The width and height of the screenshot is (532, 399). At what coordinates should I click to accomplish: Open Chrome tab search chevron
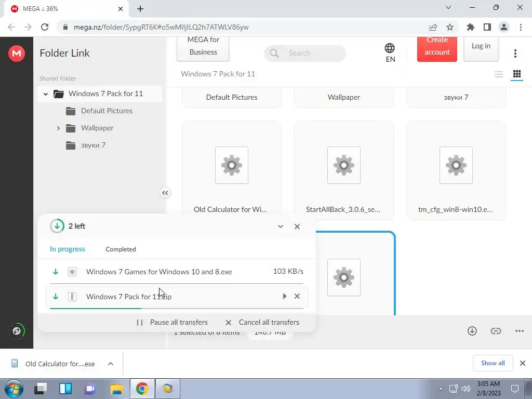pyautogui.click(x=448, y=7)
